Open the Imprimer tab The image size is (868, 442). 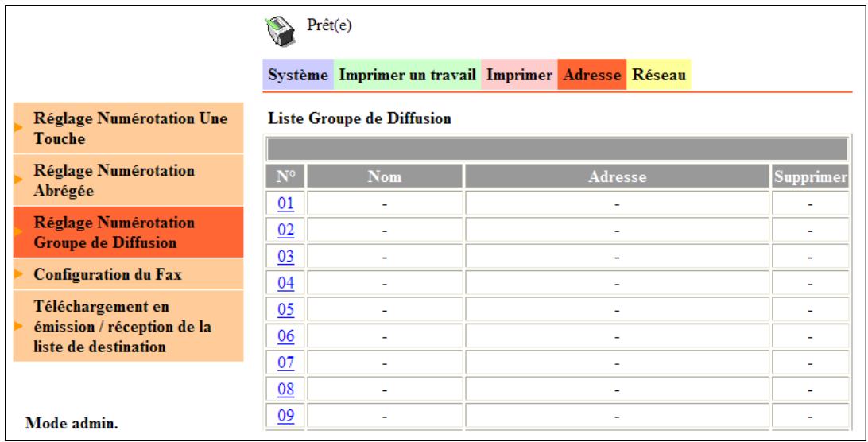point(519,75)
